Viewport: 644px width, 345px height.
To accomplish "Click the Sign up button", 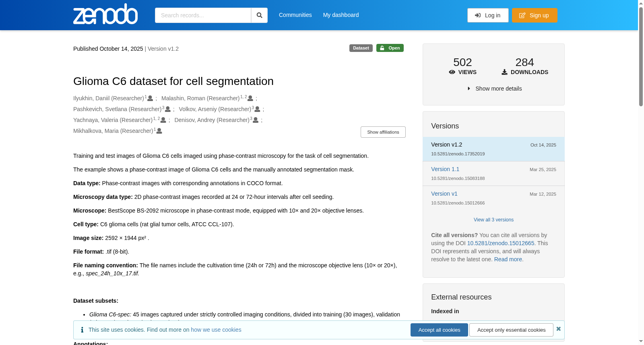I will 535,15.
